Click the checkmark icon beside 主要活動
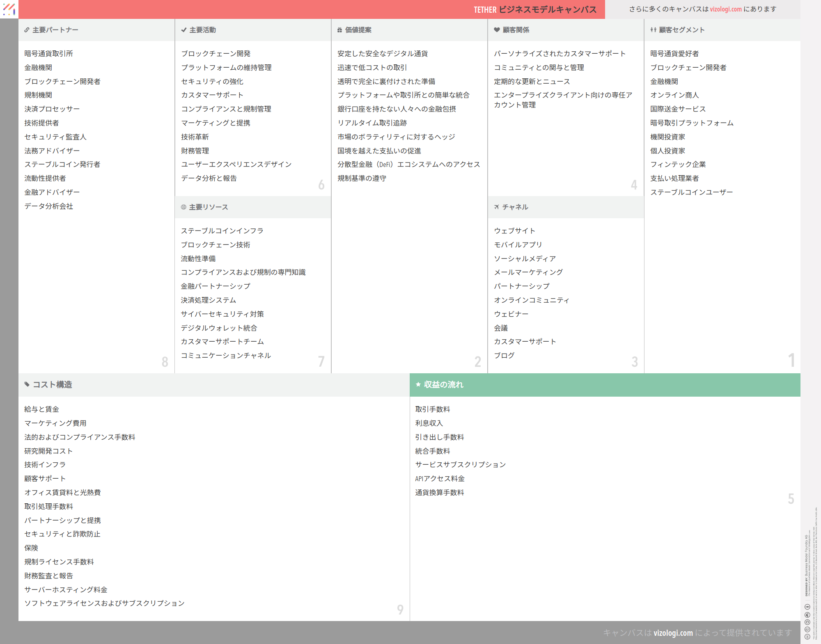This screenshot has width=821, height=644. [183, 30]
